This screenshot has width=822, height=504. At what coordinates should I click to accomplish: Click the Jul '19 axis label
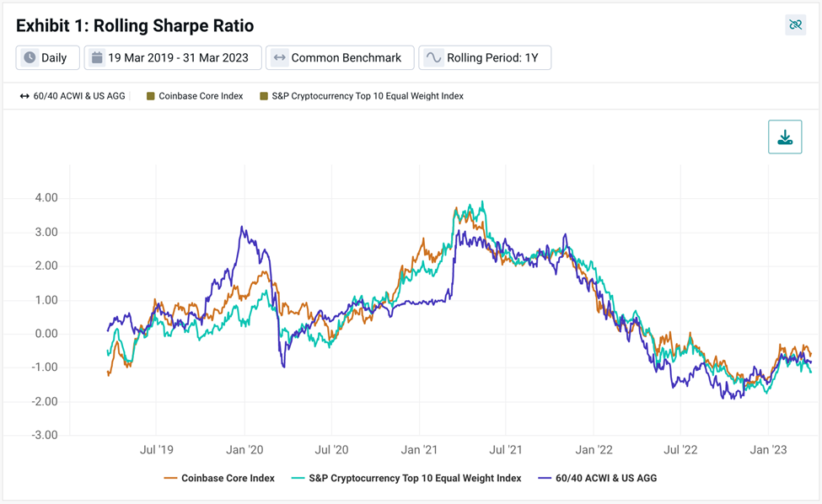click(x=156, y=449)
